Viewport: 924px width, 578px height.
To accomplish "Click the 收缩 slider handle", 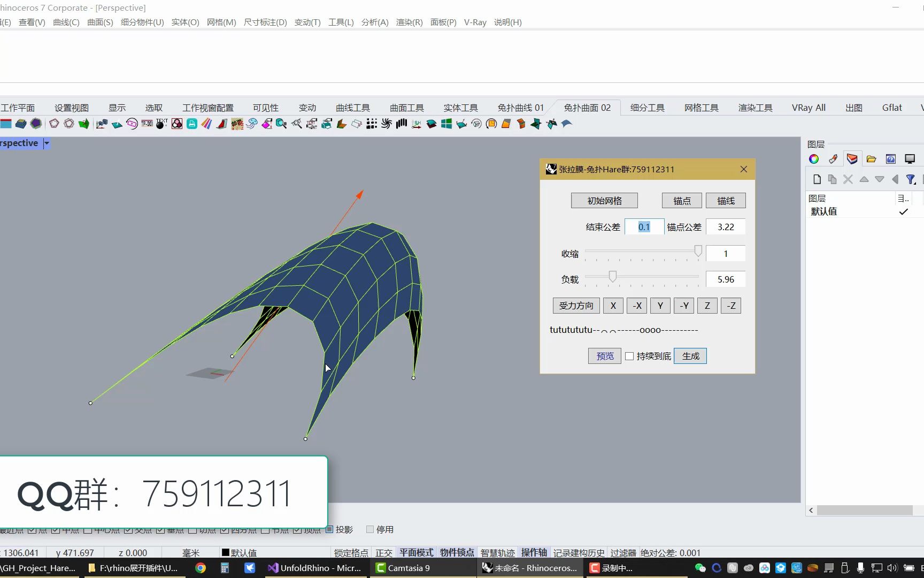I will 698,251.
